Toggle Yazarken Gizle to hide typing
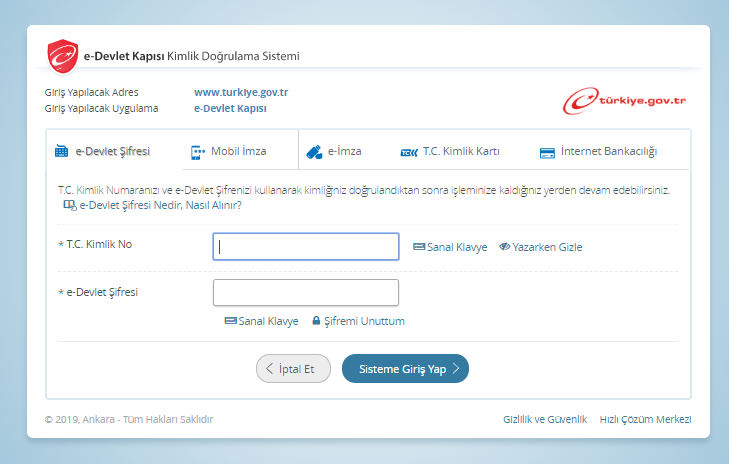This screenshot has width=729, height=464. pyautogui.click(x=540, y=247)
